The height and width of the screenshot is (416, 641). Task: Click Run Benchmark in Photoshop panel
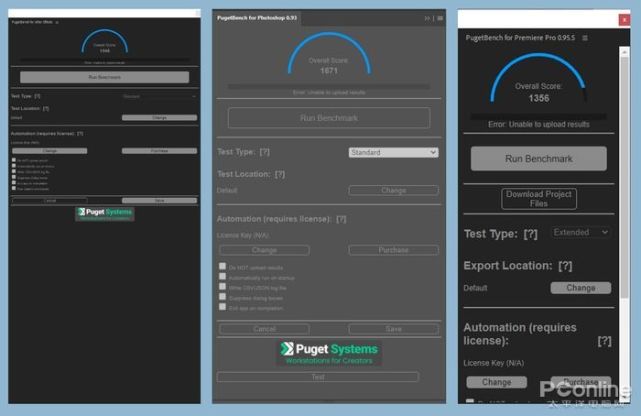[x=329, y=118]
